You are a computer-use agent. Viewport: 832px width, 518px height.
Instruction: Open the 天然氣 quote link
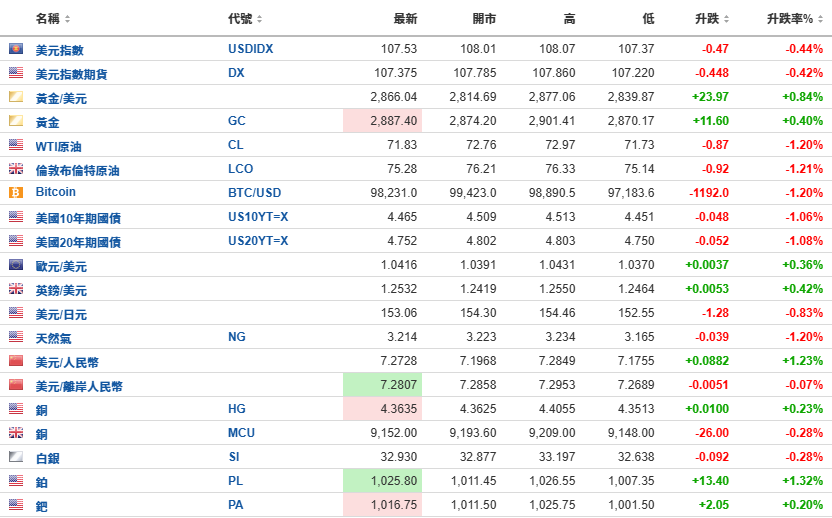click(x=53, y=338)
